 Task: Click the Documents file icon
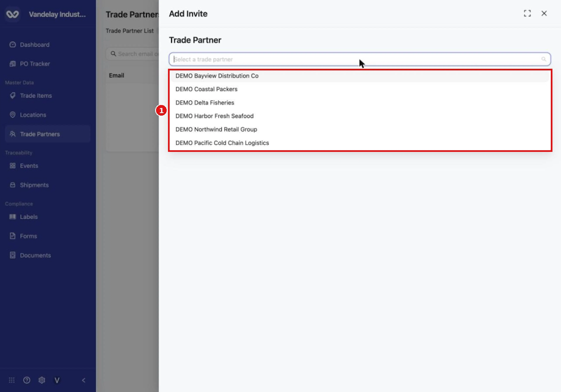[x=12, y=255]
